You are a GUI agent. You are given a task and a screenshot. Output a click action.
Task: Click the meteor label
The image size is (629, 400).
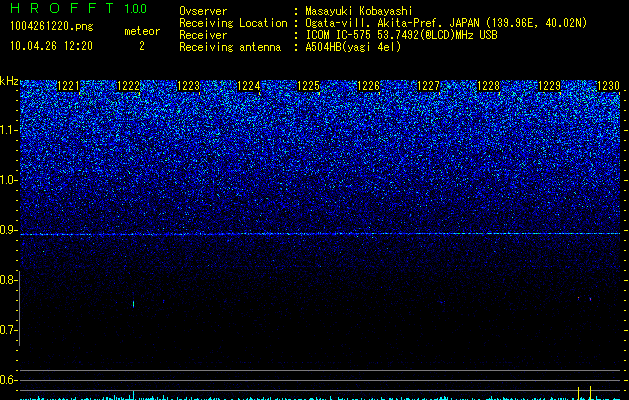142,31
